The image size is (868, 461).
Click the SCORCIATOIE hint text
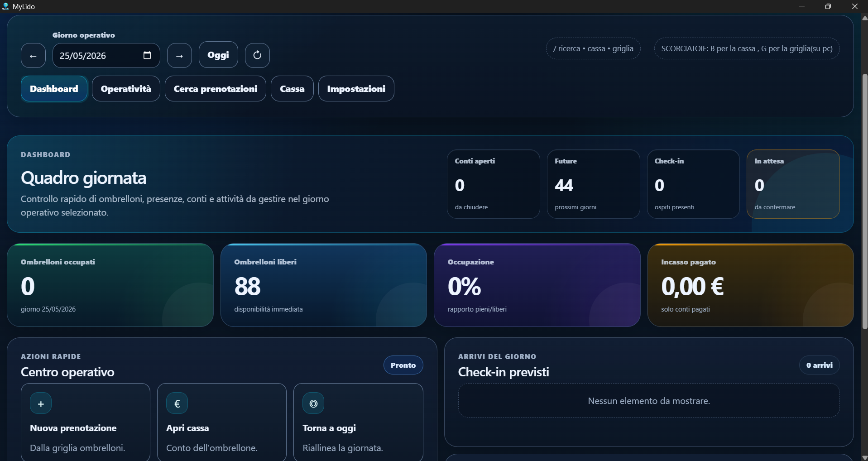tap(747, 48)
